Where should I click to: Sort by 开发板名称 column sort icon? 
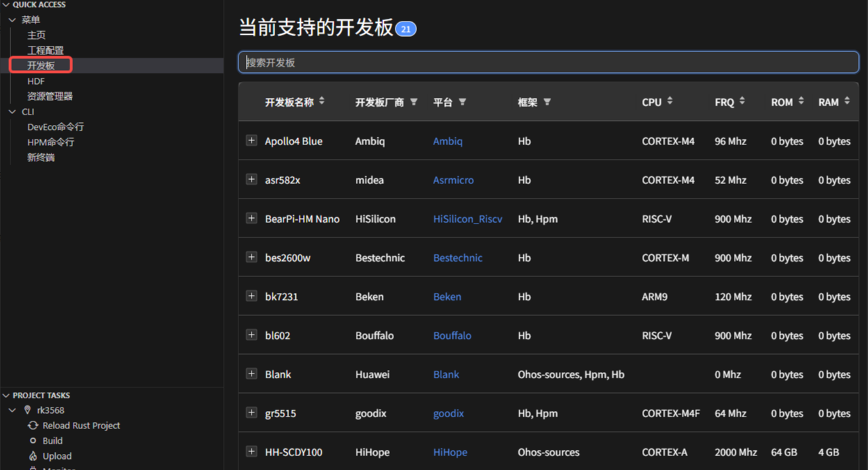[322, 101]
